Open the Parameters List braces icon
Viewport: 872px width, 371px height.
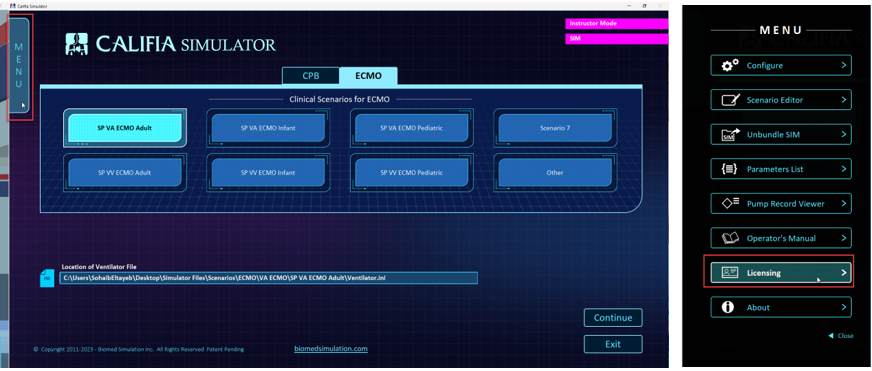729,169
